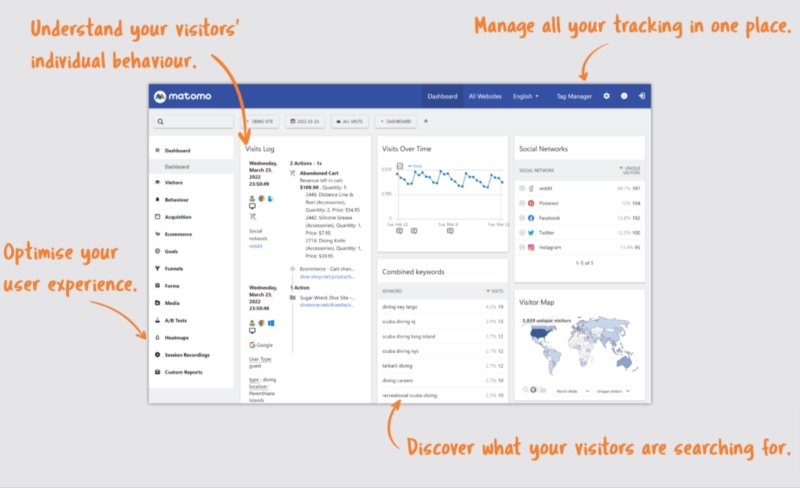Open the dive-shop.net/products link
Screen dimensions: 800x488
tap(327, 277)
